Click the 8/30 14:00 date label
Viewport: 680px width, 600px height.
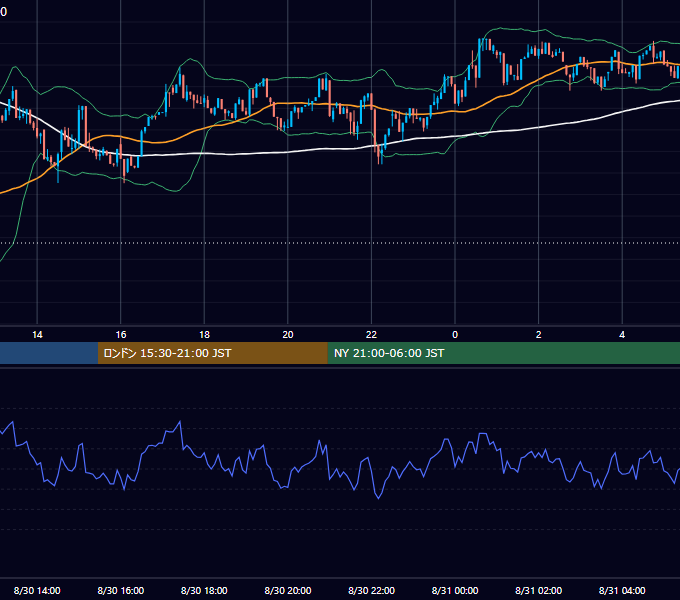coord(37,590)
